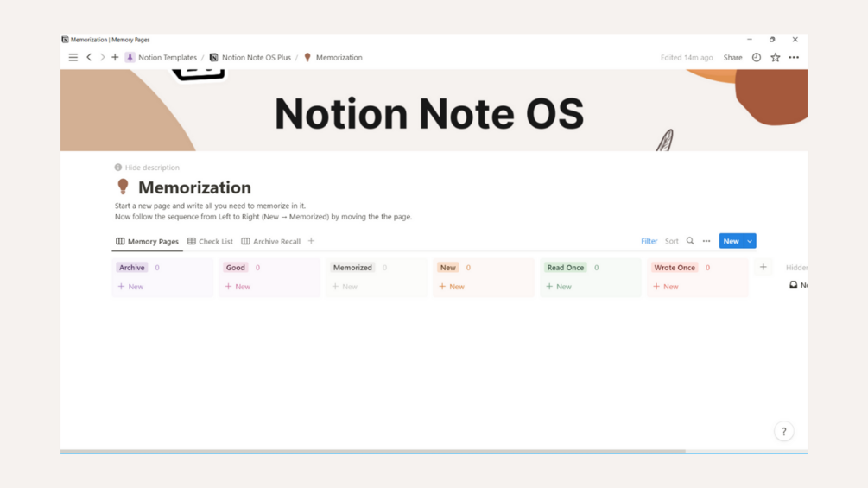Click the Read Once group label
868x488 pixels.
pyautogui.click(x=565, y=267)
